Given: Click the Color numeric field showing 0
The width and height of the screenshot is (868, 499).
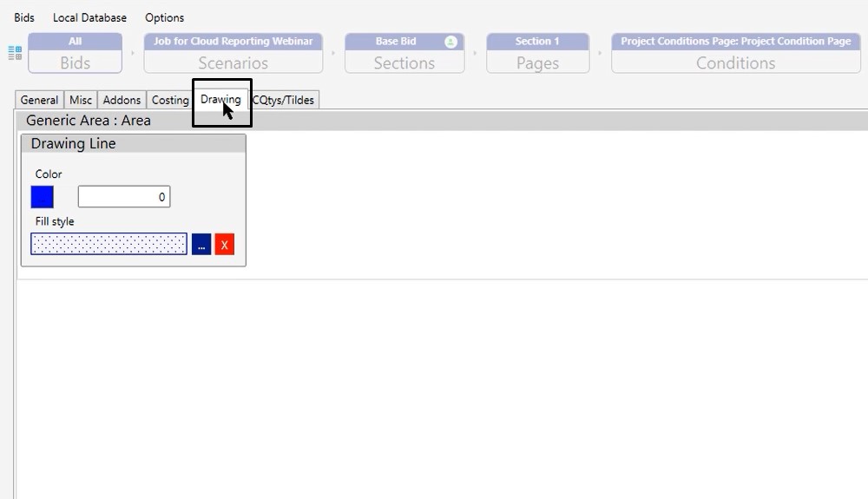Looking at the screenshot, I should click(124, 197).
